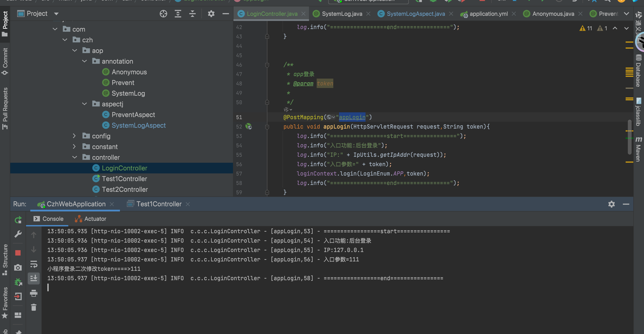Fold appLogin method at line 52
This screenshot has height=334, width=644.
(267, 127)
